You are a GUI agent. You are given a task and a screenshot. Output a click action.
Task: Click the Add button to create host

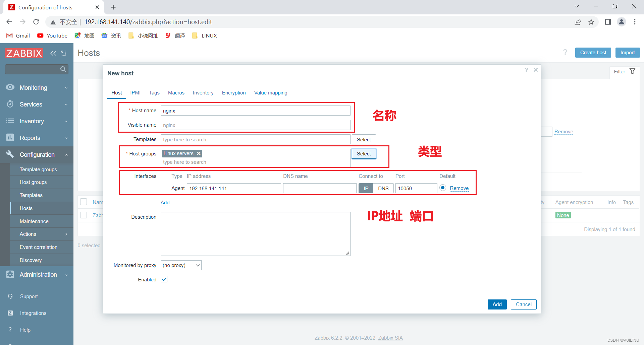point(497,304)
